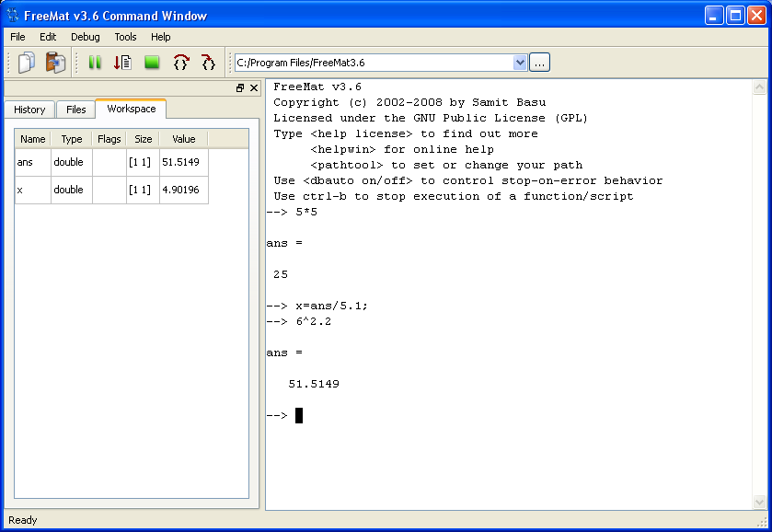Click the Flags column header
The width and height of the screenshot is (772, 532).
point(109,139)
